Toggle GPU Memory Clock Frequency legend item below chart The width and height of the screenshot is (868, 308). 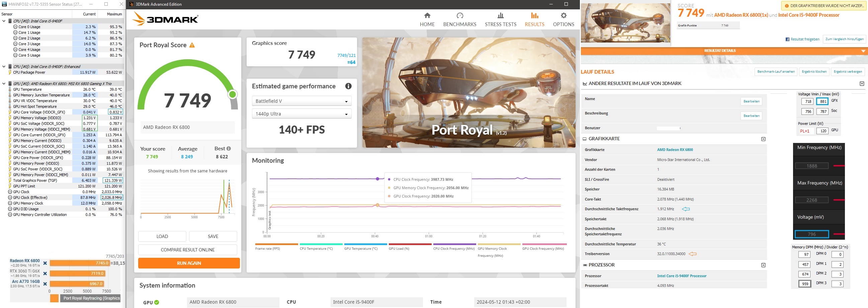499,250
